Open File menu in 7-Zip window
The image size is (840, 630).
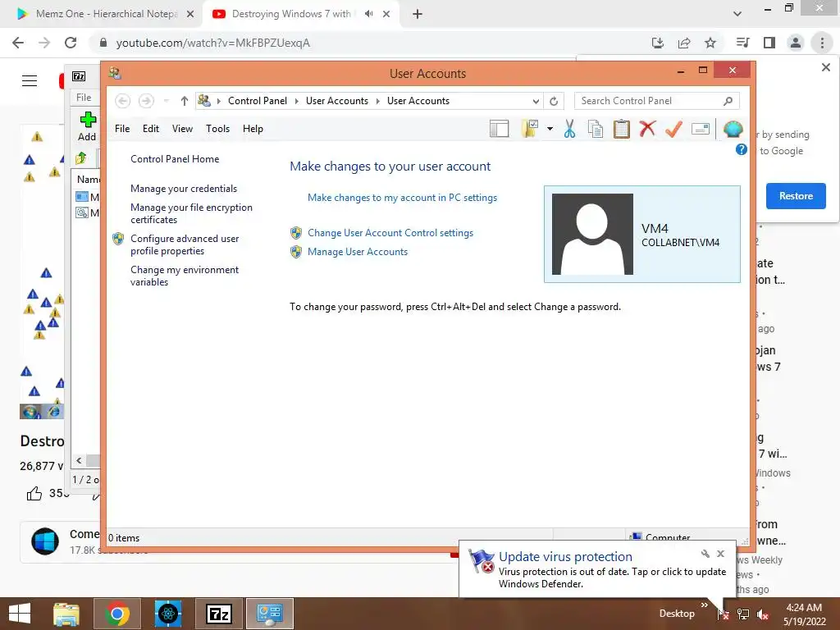[84, 98]
